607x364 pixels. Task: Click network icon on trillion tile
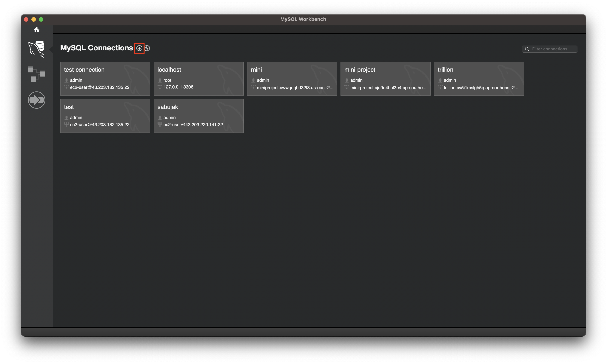[440, 87]
